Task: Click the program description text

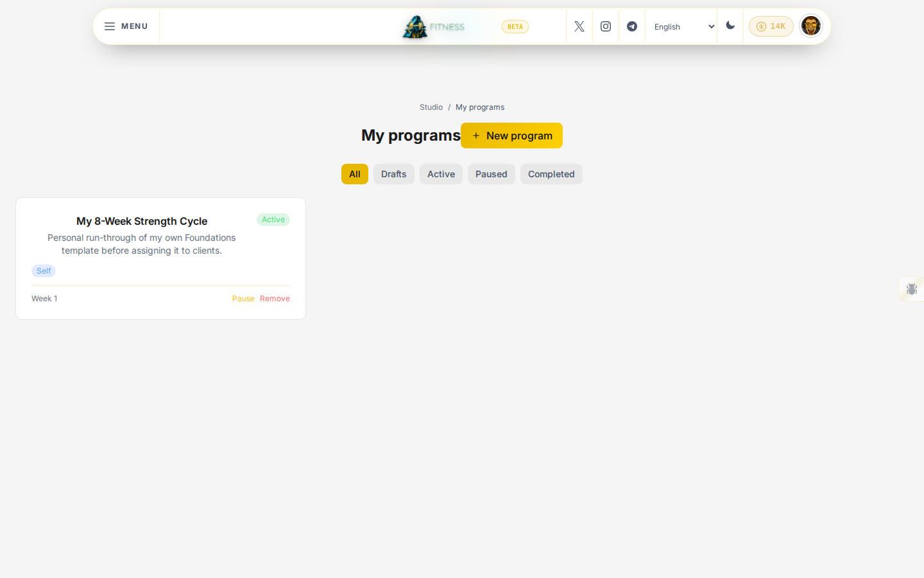Action: click(142, 244)
